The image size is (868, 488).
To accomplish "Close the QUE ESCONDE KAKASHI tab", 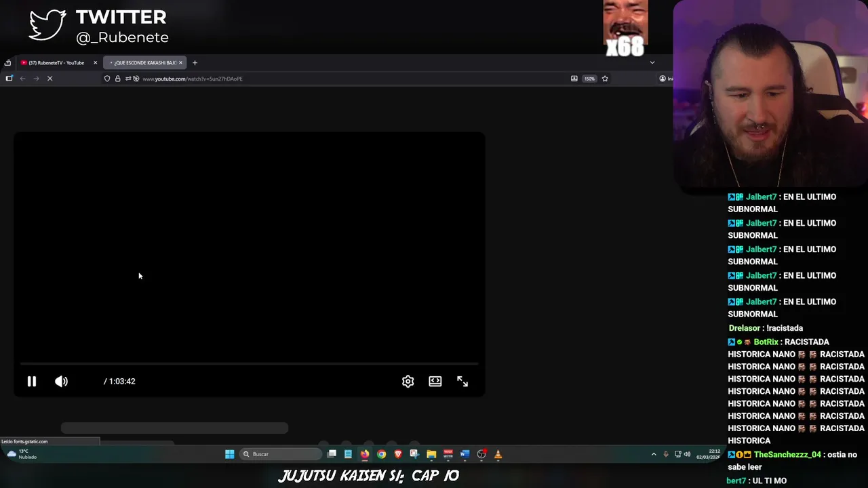I will pyautogui.click(x=180, y=62).
